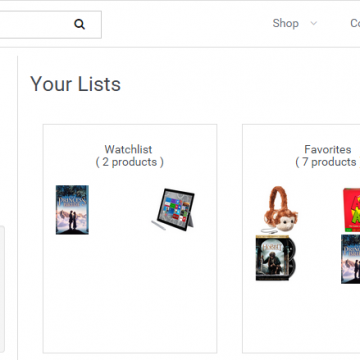Open the Princess Bride cover in Watchlist
The height and width of the screenshot is (360, 360).
click(72, 210)
